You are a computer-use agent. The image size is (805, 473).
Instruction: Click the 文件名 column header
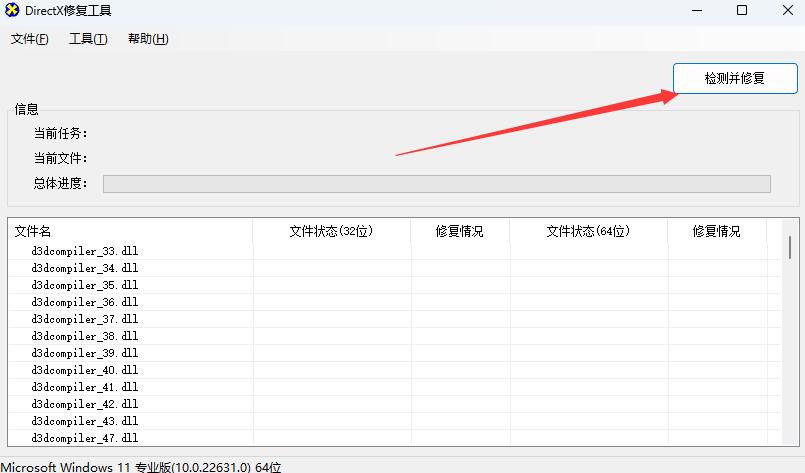130,231
